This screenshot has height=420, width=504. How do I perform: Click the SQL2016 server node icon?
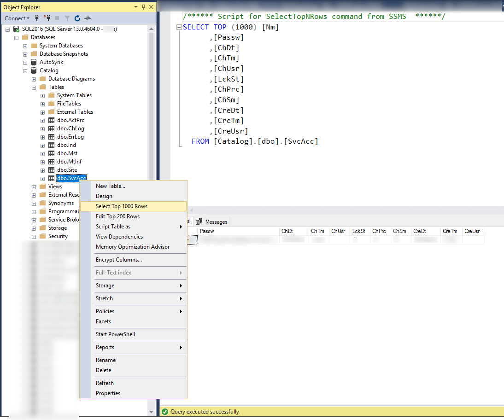16,29
